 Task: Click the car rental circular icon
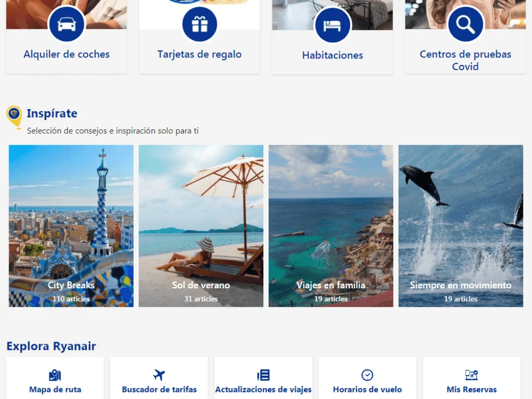tap(66, 24)
